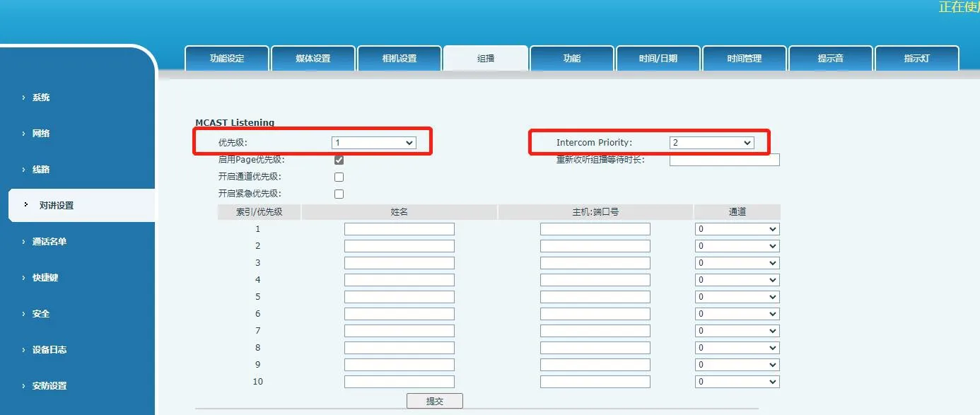Select the 时间/日期 tab
Viewport: 980px width, 415px height.
tap(658, 59)
